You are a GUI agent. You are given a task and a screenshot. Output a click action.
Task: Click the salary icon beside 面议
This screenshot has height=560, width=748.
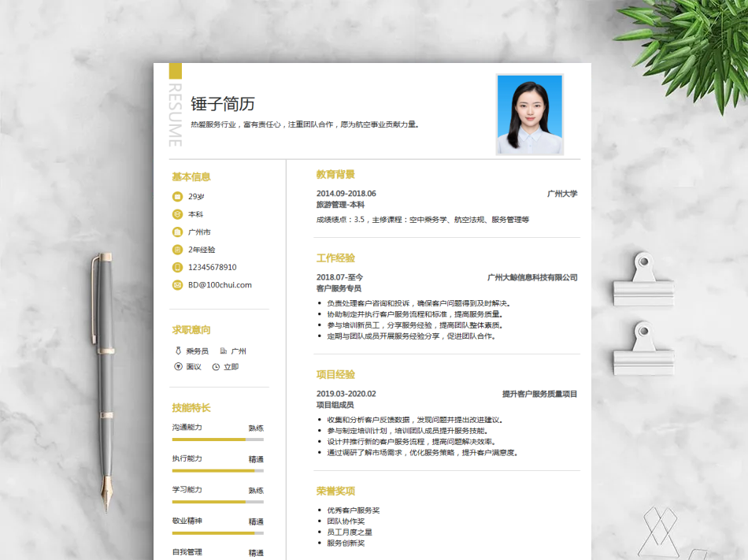178,367
